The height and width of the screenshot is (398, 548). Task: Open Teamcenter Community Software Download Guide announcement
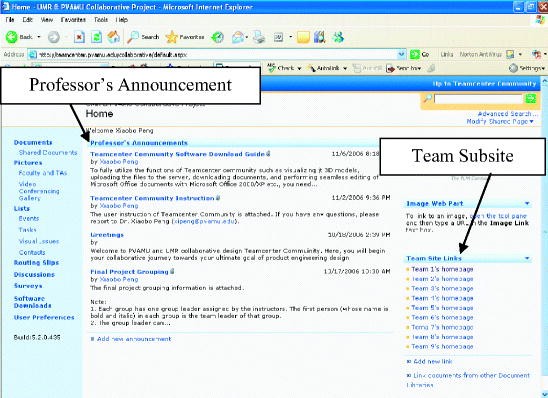point(177,154)
